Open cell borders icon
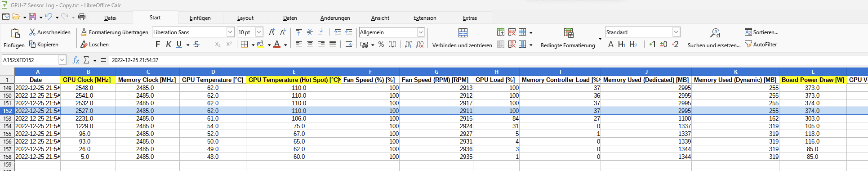Viewport: 868px width, 171px height. (244, 45)
